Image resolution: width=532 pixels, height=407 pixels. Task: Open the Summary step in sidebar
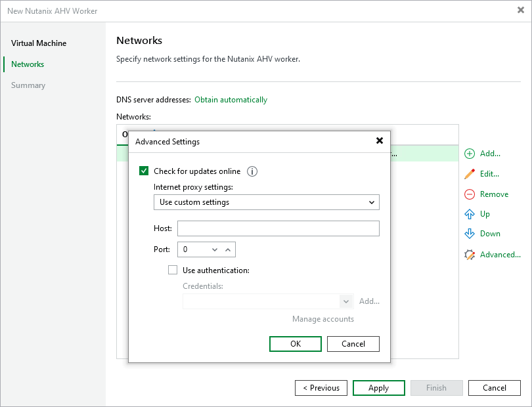tap(28, 85)
